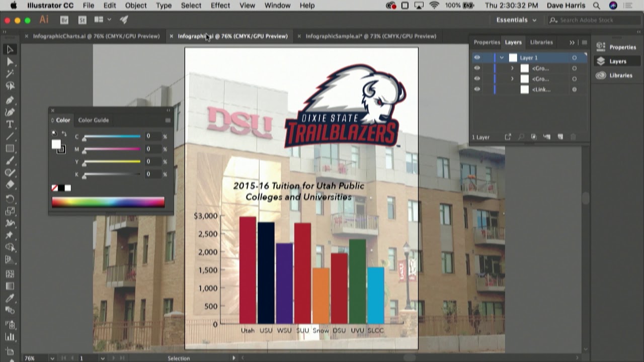Image resolution: width=644 pixels, height=362 pixels.
Task: Open the Object menu
Action: (136, 6)
